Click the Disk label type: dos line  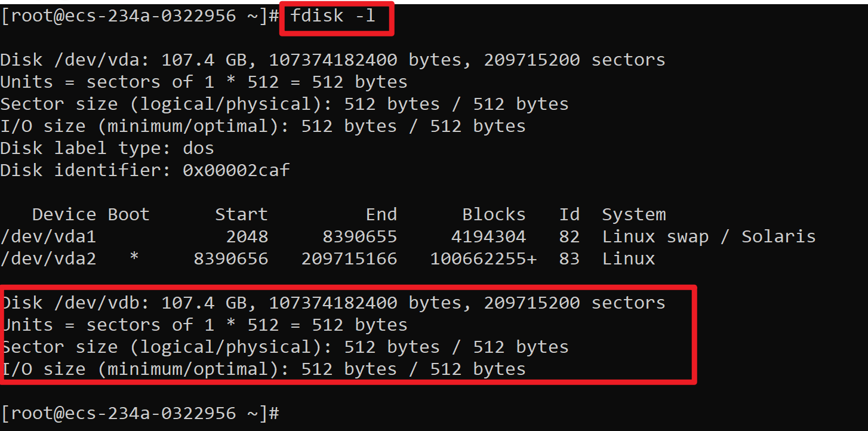(107, 149)
